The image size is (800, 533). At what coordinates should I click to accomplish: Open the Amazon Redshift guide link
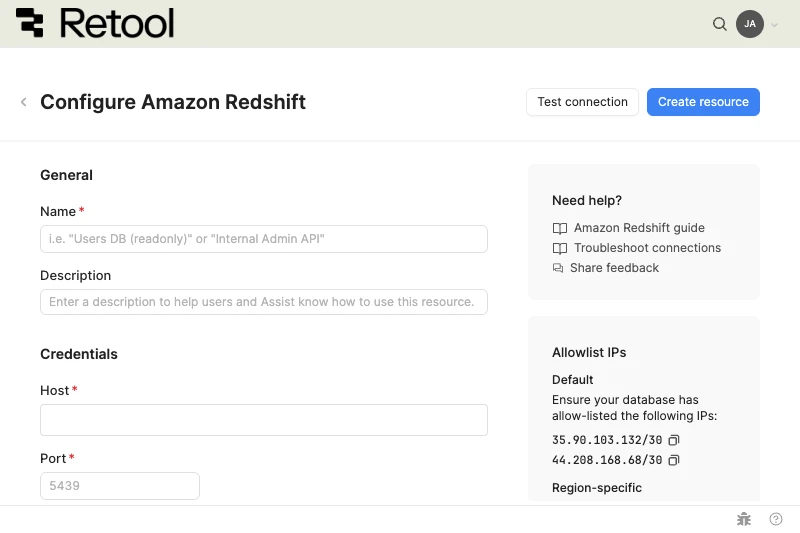point(639,227)
